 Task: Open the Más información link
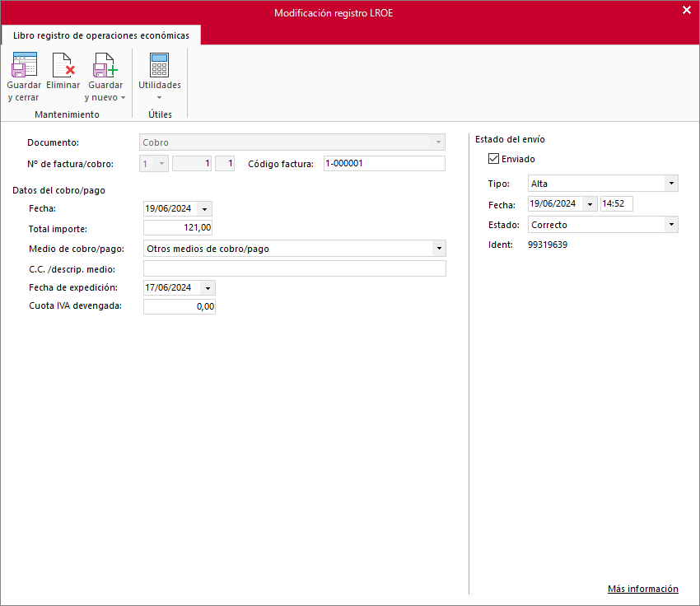[x=643, y=589]
